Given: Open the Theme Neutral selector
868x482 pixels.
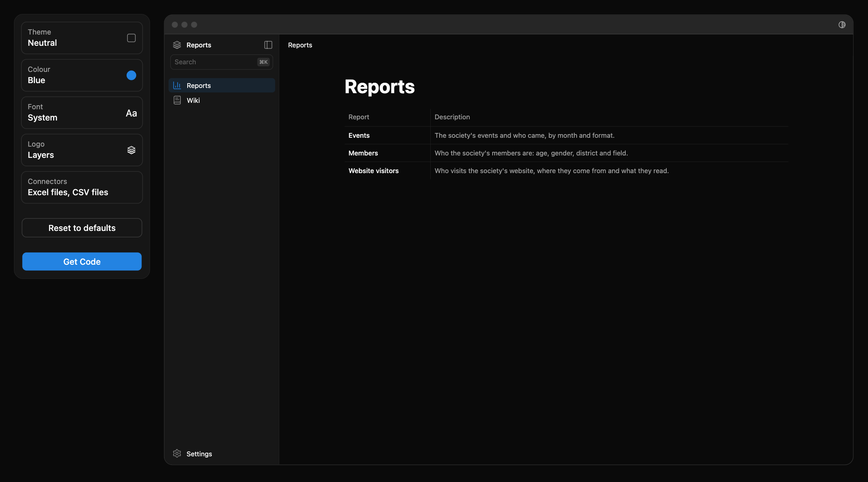Looking at the screenshot, I should [x=82, y=38].
